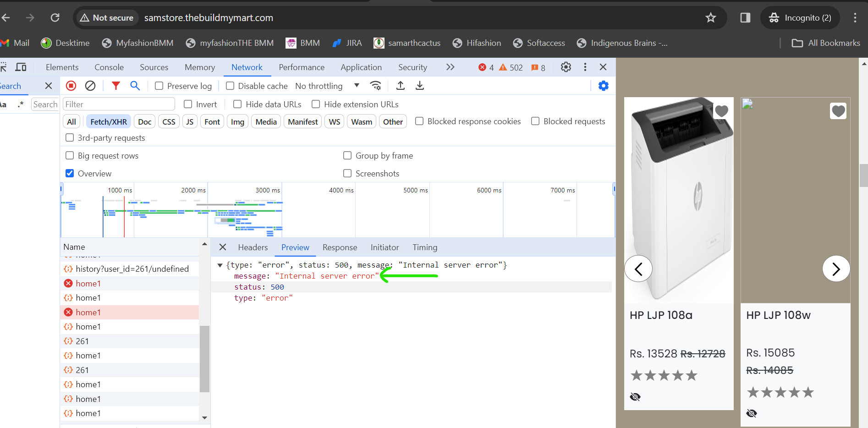This screenshot has height=428, width=868.
Task: Toggle visibility icon under HP LJP 108w
Action: click(752, 413)
